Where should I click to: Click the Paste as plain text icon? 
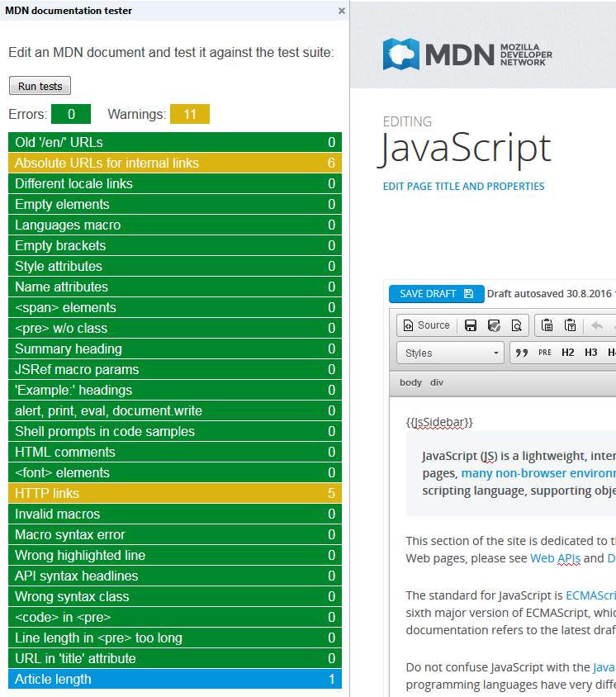571,325
